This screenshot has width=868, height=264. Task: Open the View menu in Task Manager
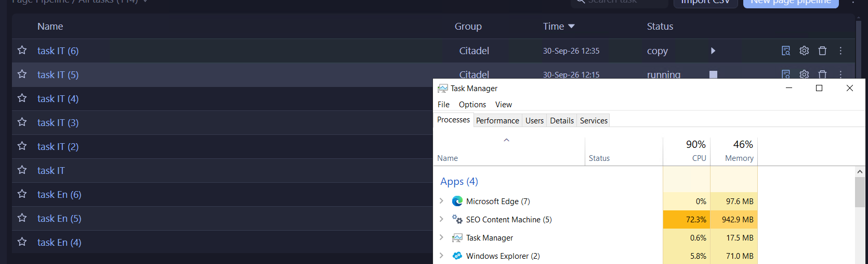[504, 105]
